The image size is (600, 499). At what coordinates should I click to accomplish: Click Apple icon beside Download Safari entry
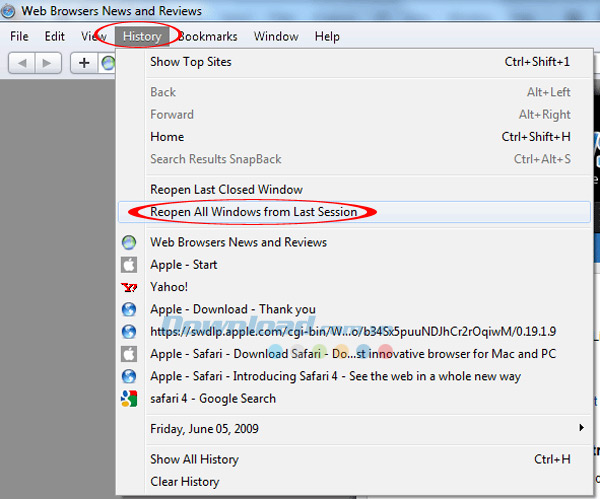tap(129, 354)
